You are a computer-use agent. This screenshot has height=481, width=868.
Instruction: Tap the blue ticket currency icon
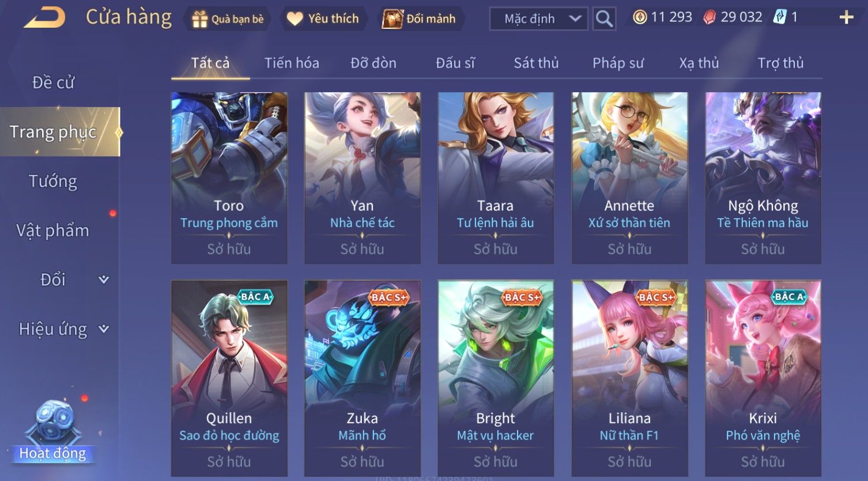pyautogui.click(x=779, y=17)
